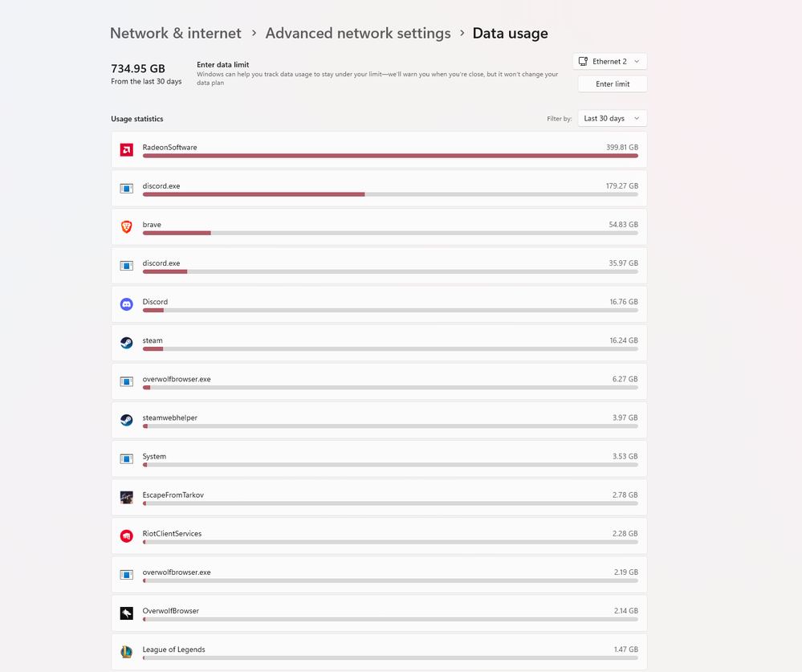The image size is (802, 672).
Task: Select the discord.exe 179.27 GB entry
Action: [x=379, y=188]
